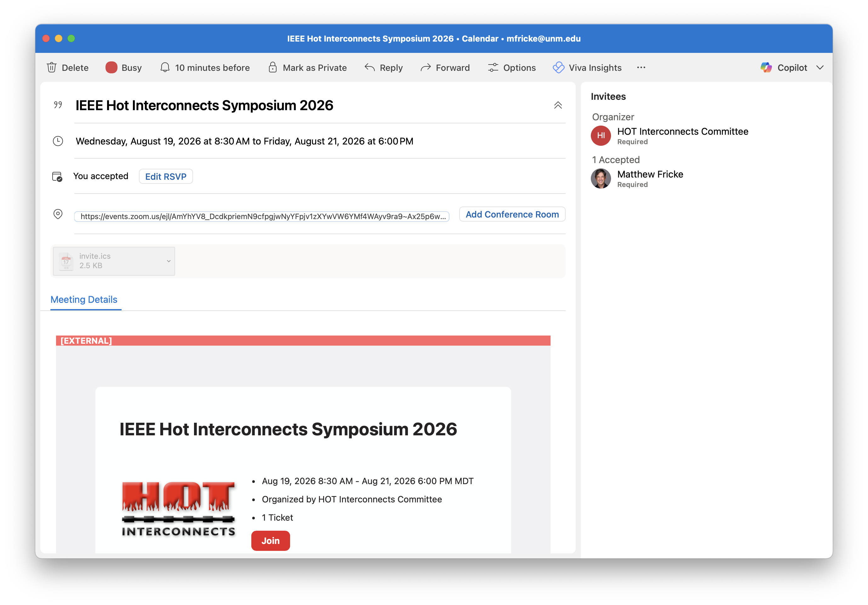Click the quotation mark icon beside title

(58, 105)
